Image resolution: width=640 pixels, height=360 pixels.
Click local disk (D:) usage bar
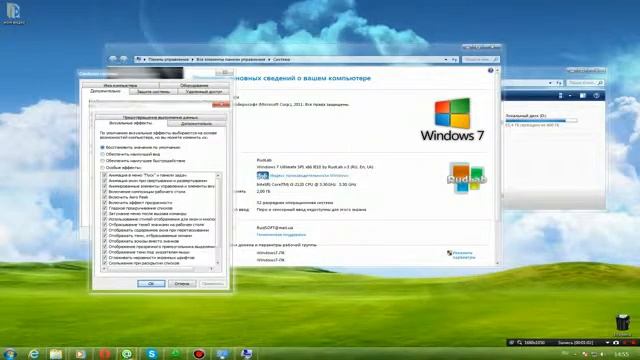tap(541, 121)
